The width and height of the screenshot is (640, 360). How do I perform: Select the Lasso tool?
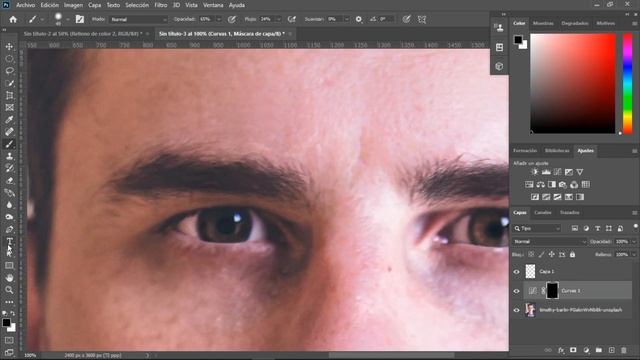[x=9, y=71]
